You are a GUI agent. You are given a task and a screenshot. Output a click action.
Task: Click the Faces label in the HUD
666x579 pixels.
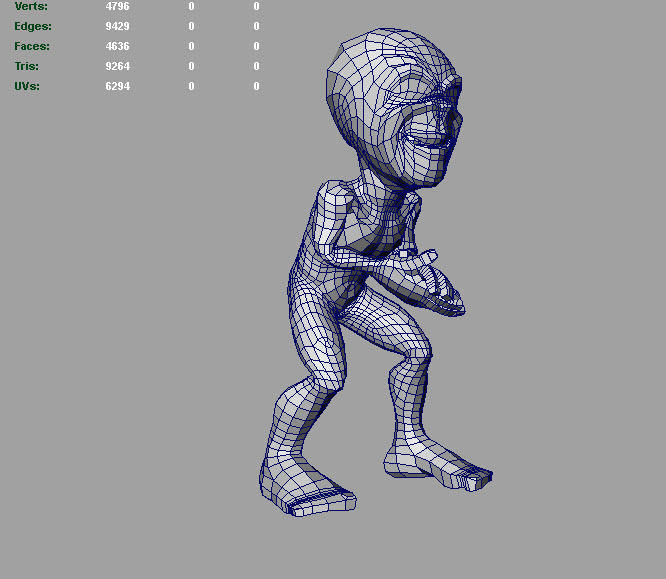(32, 46)
